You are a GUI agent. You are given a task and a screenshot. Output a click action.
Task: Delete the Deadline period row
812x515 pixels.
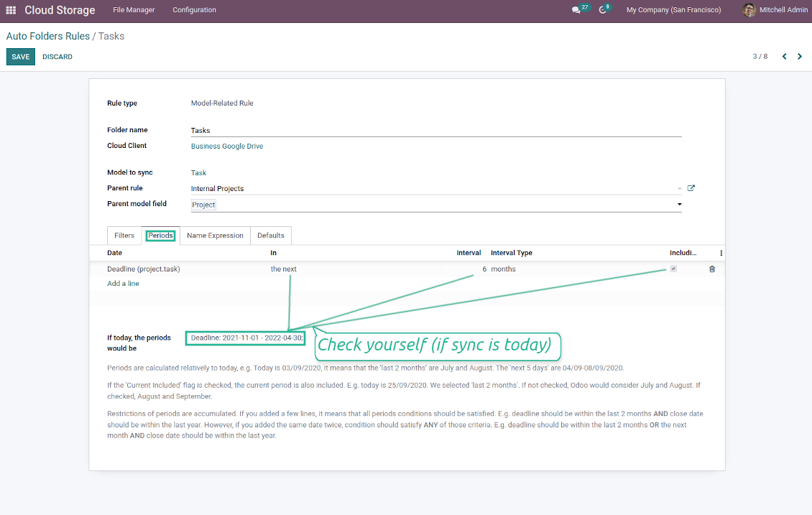(712, 269)
